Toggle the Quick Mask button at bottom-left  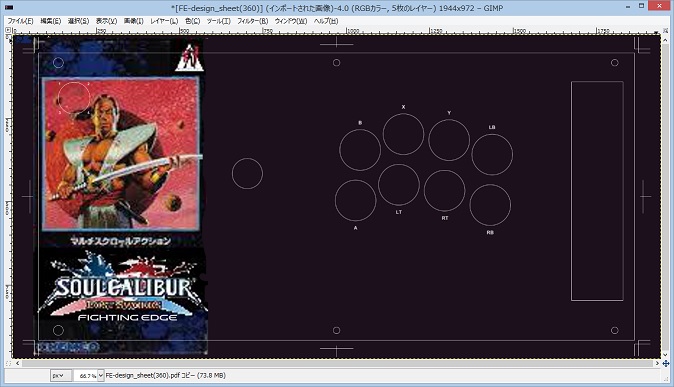(9, 364)
